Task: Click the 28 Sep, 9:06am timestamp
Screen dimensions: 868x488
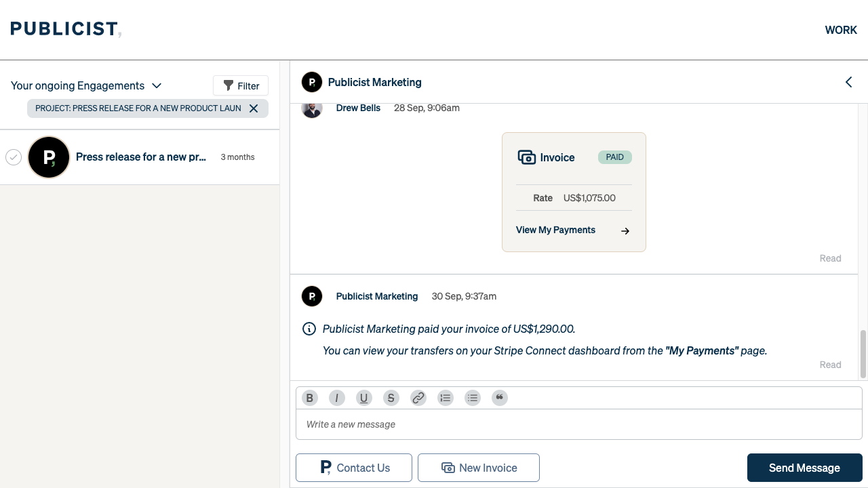Action: point(427,108)
